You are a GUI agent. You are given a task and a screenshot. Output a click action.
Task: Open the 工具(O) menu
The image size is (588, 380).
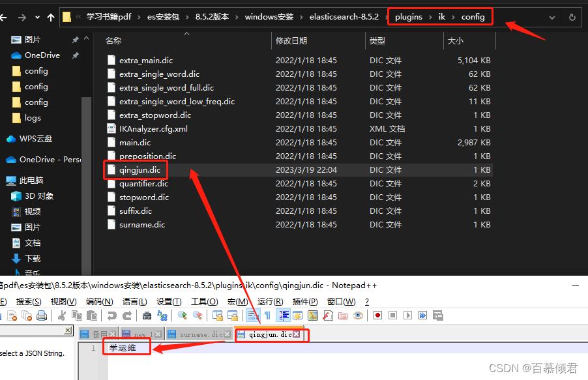(x=205, y=302)
